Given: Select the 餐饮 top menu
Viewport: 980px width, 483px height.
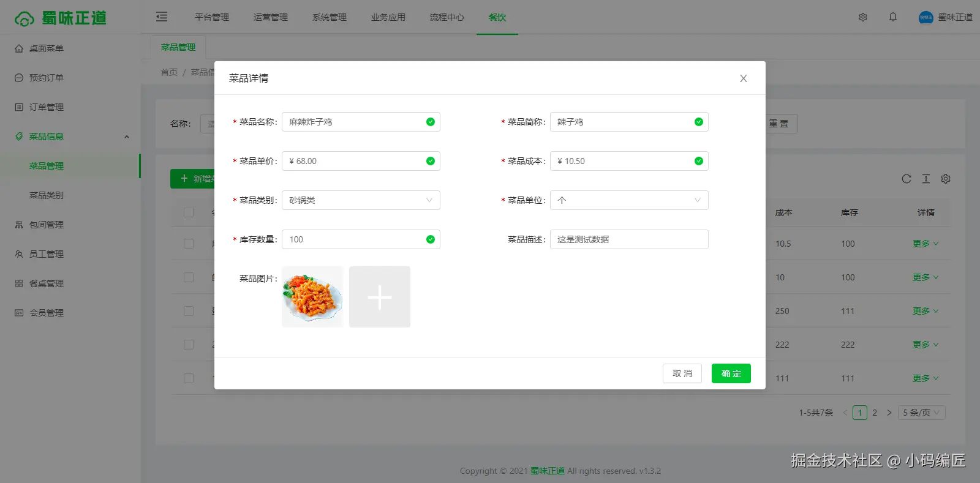Looking at the screenshot, I should tap(497, 17).
